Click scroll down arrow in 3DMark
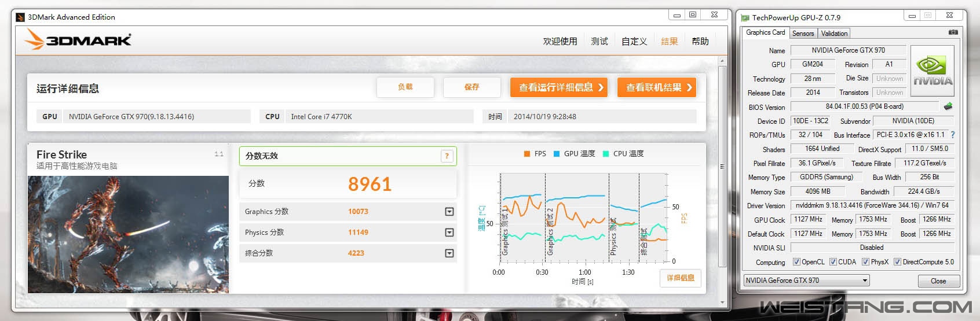Screen dimensions: 980x321 pos(722,302)
